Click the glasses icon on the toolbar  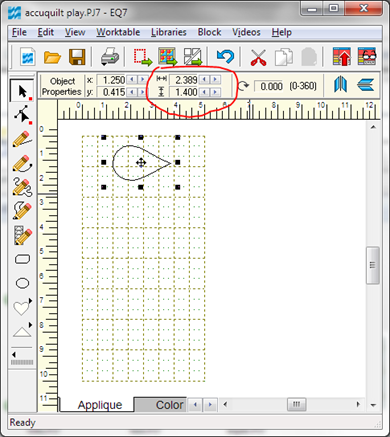point(367,57)
